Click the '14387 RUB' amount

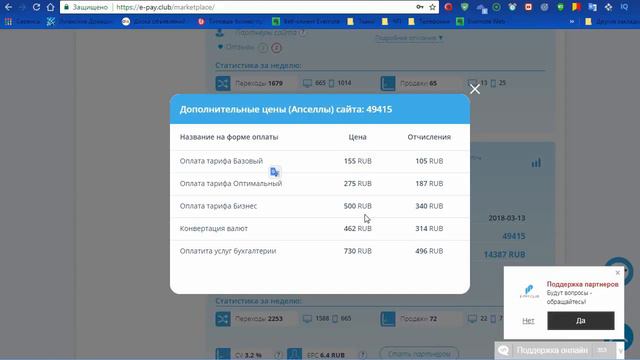tap(504, 254)
